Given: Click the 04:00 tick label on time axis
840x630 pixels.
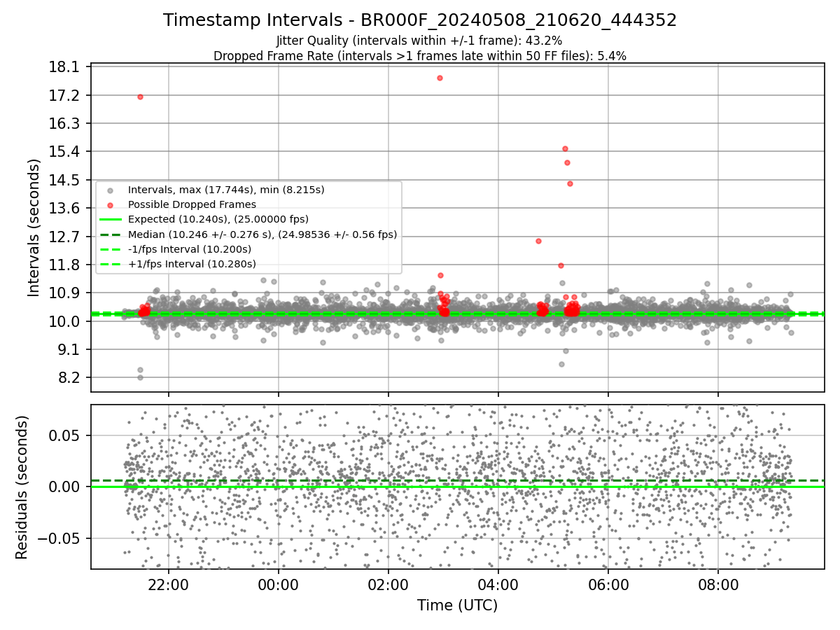Looking at the screenshot, I should (498, 584).
